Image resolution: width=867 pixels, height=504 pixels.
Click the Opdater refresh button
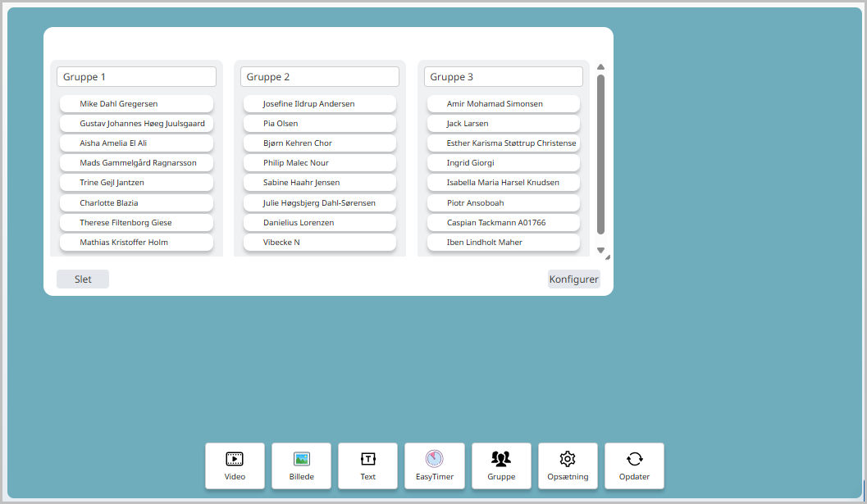634,465
